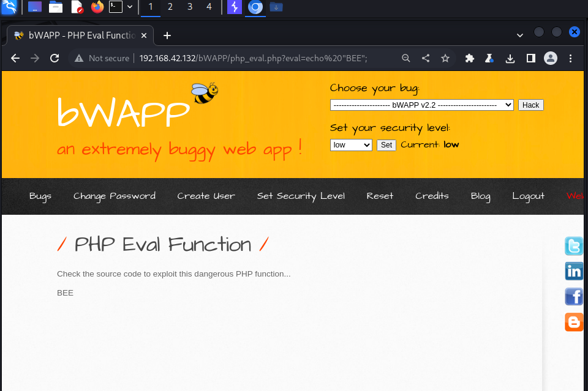Click the Twitter icon on right sidebar
This screenshot has height=391, width=588.
pos(574,246)
